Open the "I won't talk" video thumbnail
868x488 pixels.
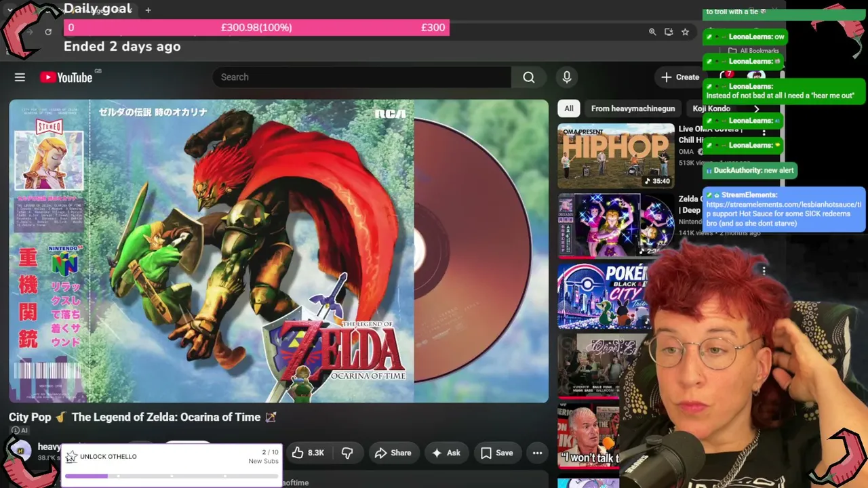point(589,436)
